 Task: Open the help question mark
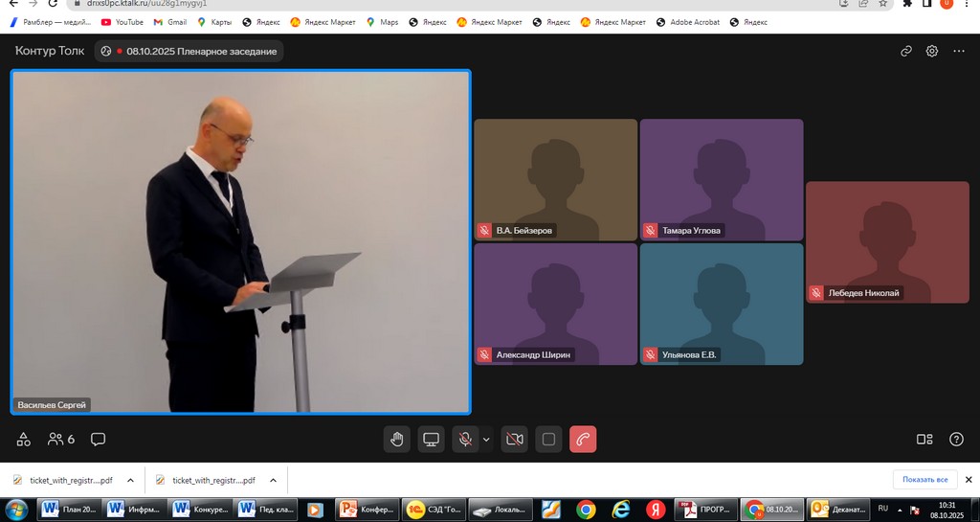(x=956, y=440)
